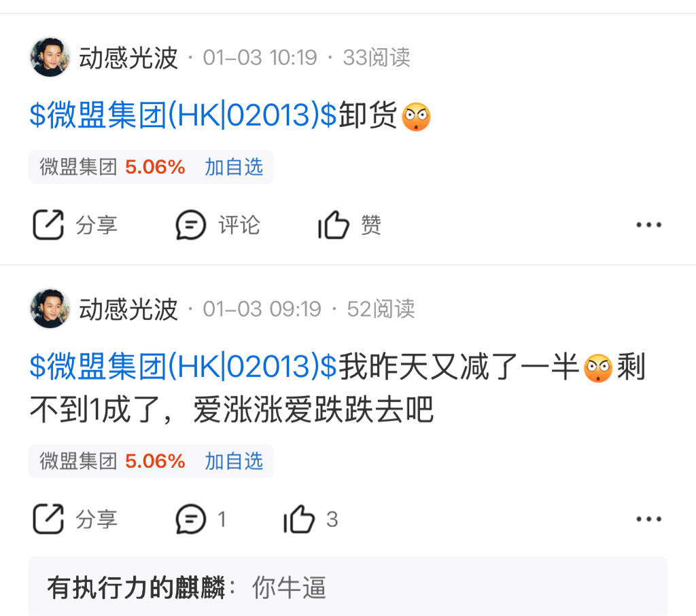Open username 动感光波 on 09:19 post
The height and width of the screenshot is (616, 696).
128,309
